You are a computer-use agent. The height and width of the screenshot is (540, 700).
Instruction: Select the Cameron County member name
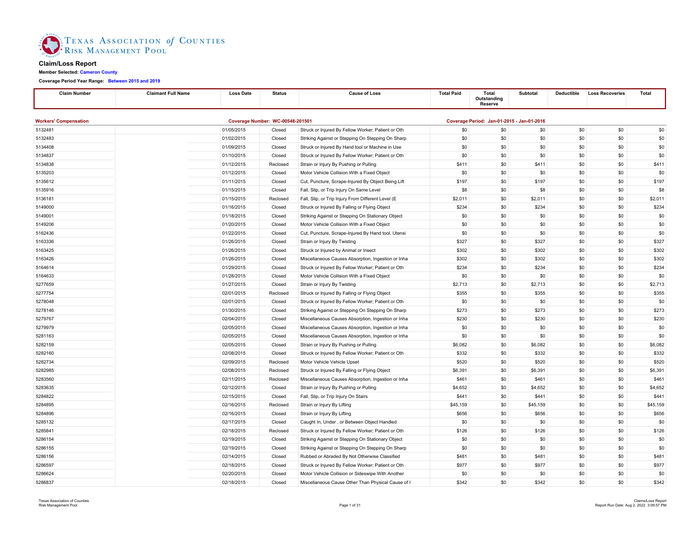(99, 72)
